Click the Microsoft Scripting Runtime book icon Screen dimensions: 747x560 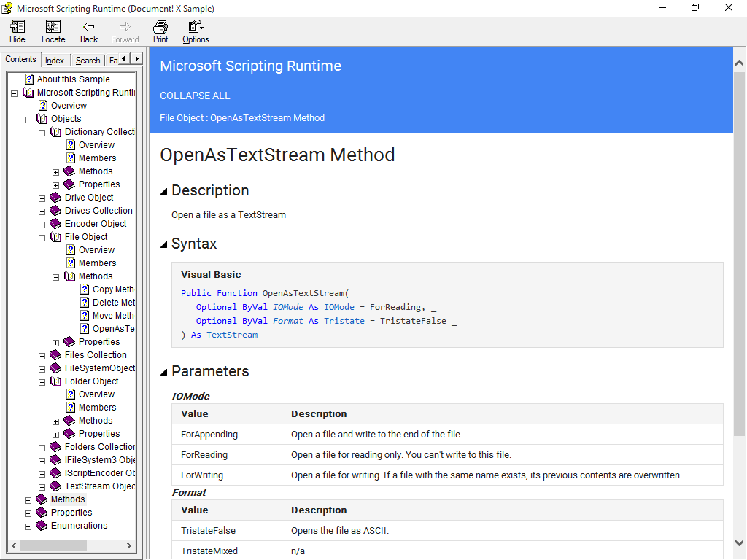click(x=28, y=93)
